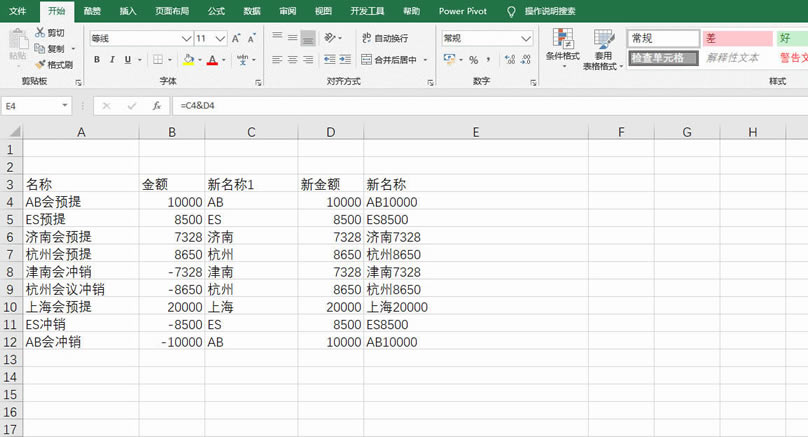Screen dimensions: 808x437
Task: Toggle 自动换行 wrap text
Action: (384, 38)
